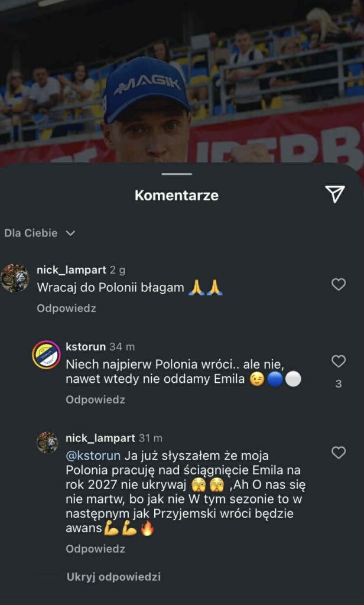Tap the Komentarze header title
This screenshot has width=364, height=605.
(177, 195)
